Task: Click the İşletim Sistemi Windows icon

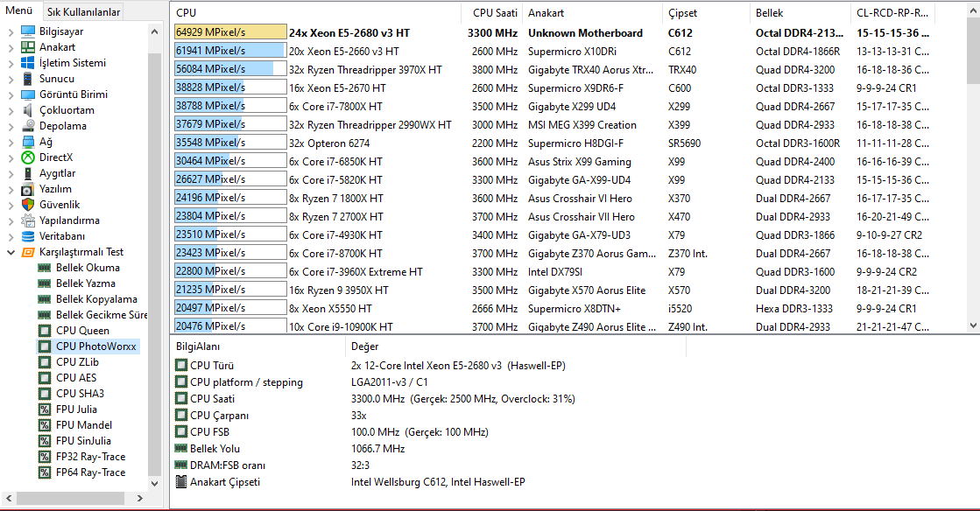Action: [27, 62]
